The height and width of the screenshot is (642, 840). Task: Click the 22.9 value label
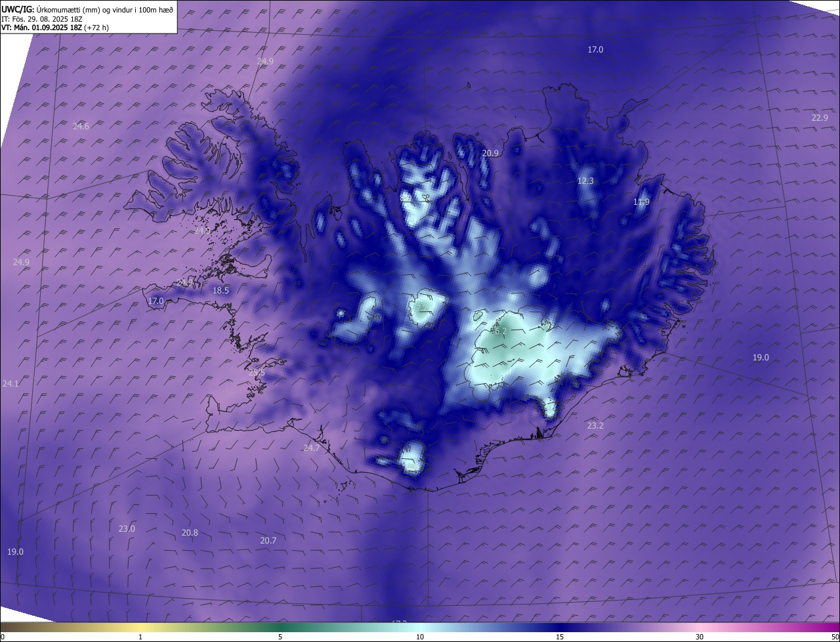[x=820, y=118]
